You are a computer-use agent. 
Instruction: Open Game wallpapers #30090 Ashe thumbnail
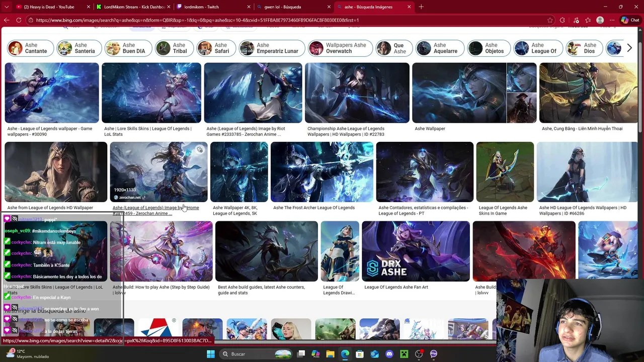[x=52, y=93]
